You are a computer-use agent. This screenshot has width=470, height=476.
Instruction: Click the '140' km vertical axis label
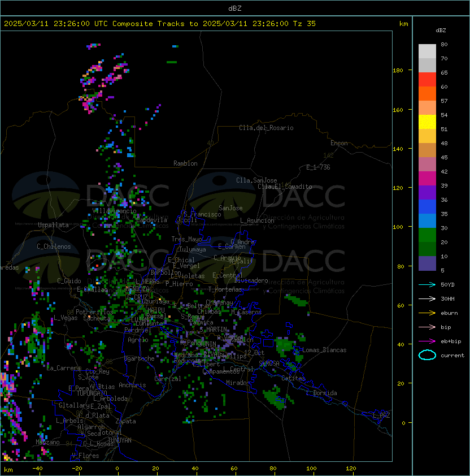(398, 149)
